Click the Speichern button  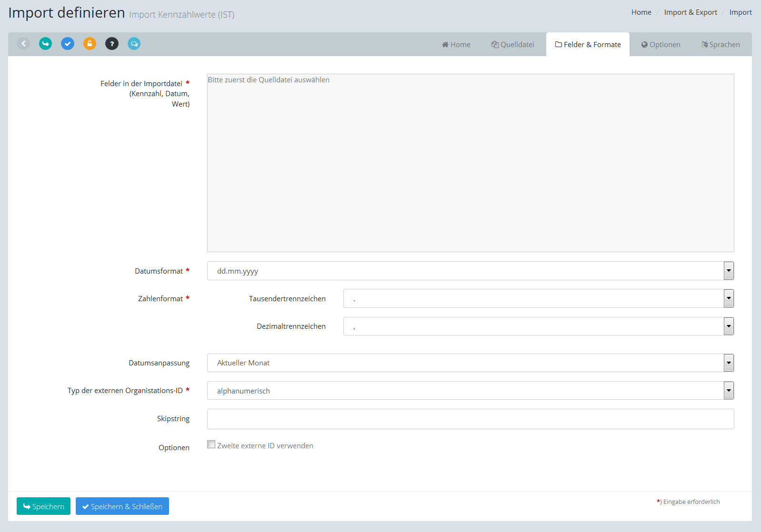43,506
